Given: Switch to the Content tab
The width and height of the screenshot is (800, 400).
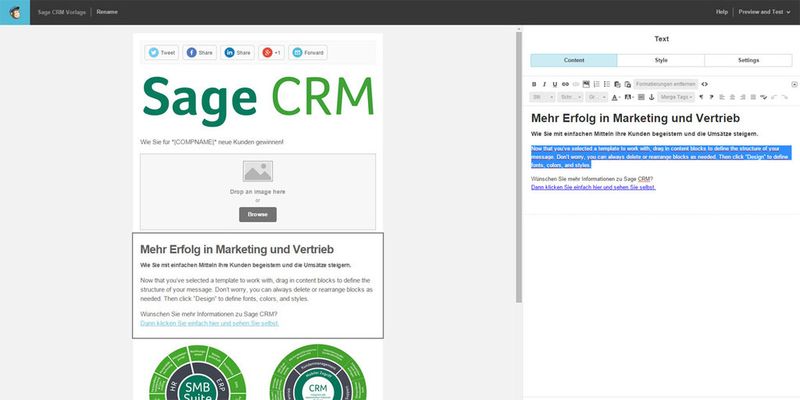Looking at the screenshot, I should click(574, 60).
